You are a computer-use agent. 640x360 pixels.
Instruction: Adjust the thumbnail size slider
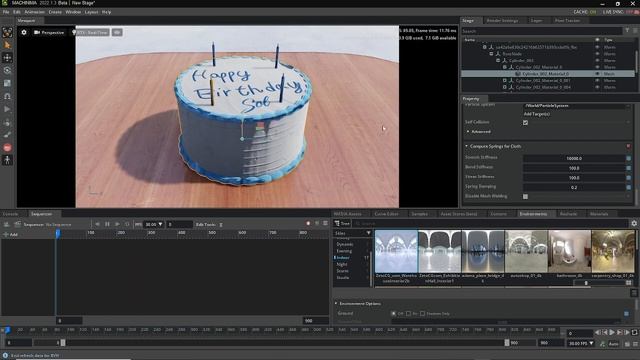[x=586, y=283]
